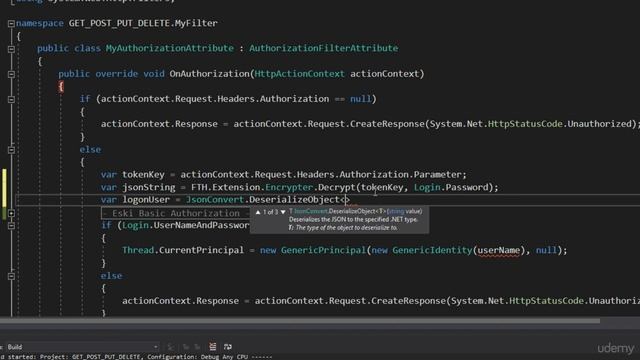Collapse the last else block fold marker
Image resolution: width=640 pixels, height=360 pixels.
tap(11, 276)
